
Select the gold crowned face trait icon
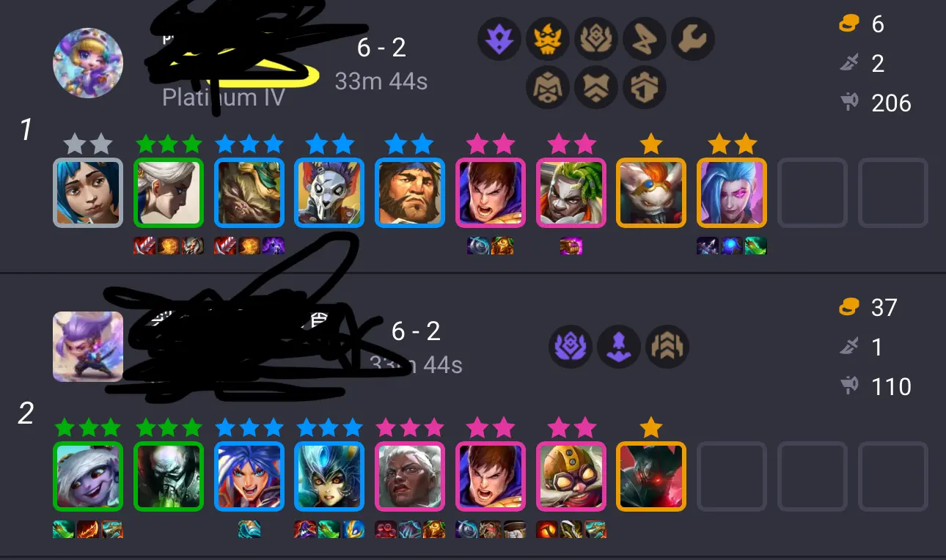pos(548,38)
